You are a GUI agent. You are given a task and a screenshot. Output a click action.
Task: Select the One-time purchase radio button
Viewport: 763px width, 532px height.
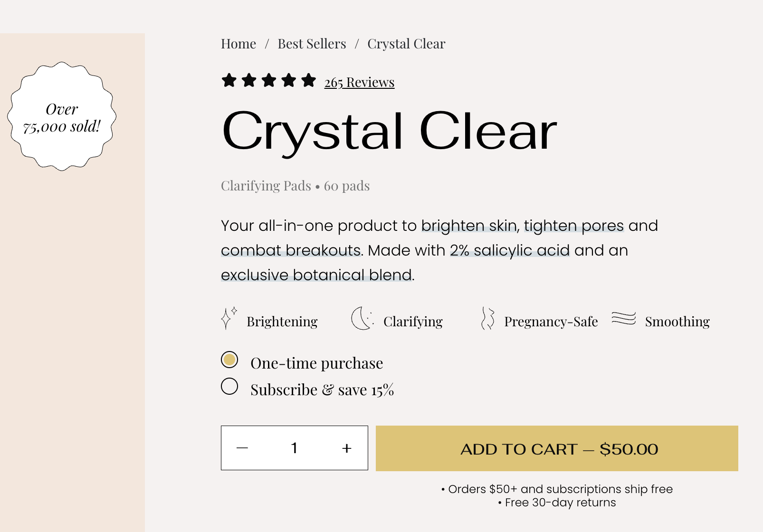[x=229, y=360]
